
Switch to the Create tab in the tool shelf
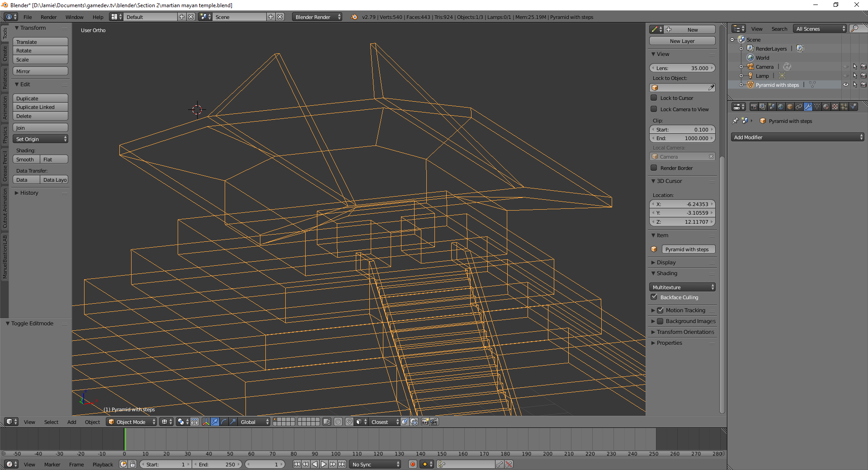point(5,53)
